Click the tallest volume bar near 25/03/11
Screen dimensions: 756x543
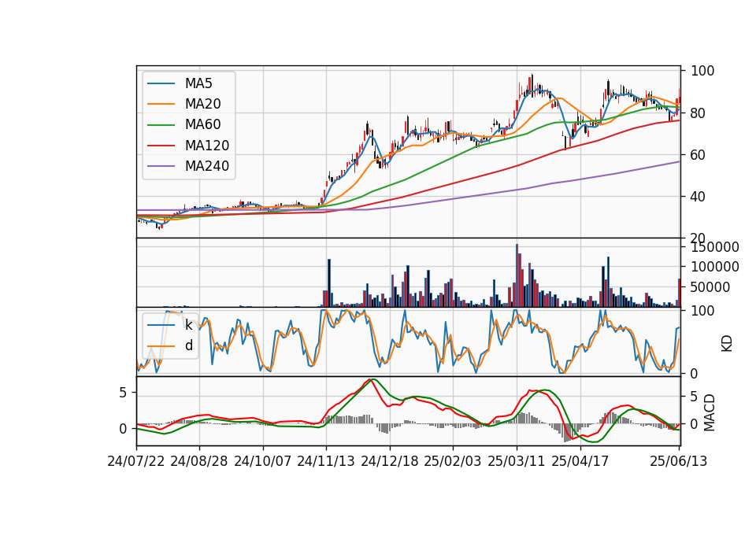(x=517, y=275)
